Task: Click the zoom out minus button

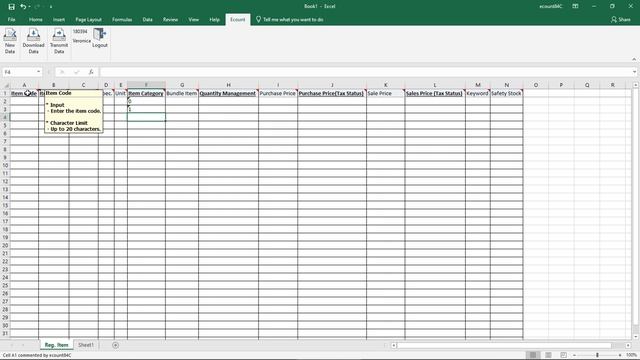Action: click(x=574, y=355)
